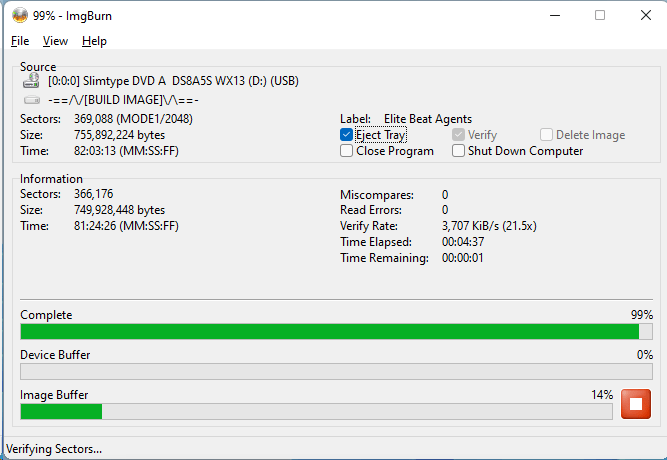Viewport: 667px width, 460px height.
Task: Click the Slimtype DVD source device text
Action: tap(173, 81)
